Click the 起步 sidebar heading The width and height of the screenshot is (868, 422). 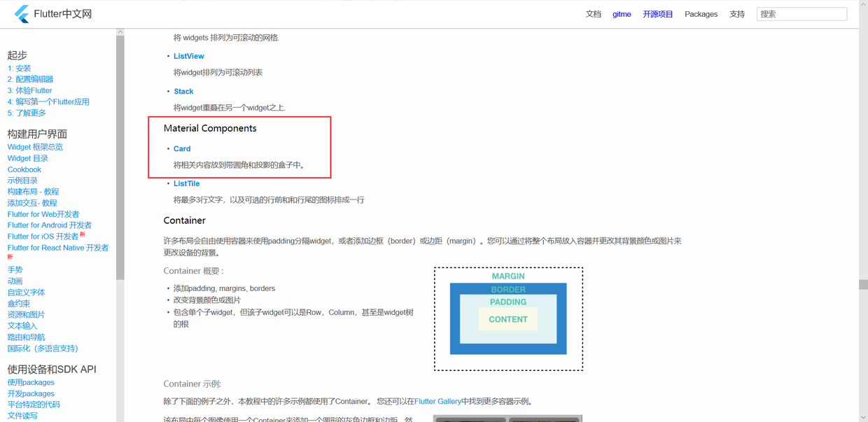click(17, 55)
